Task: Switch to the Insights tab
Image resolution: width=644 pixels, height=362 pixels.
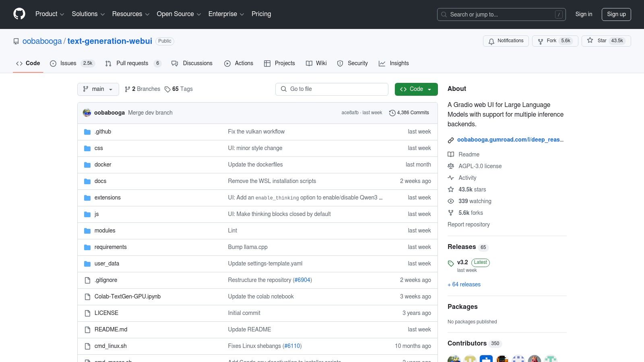Action: pyautogui.click(x=394, y=63)
